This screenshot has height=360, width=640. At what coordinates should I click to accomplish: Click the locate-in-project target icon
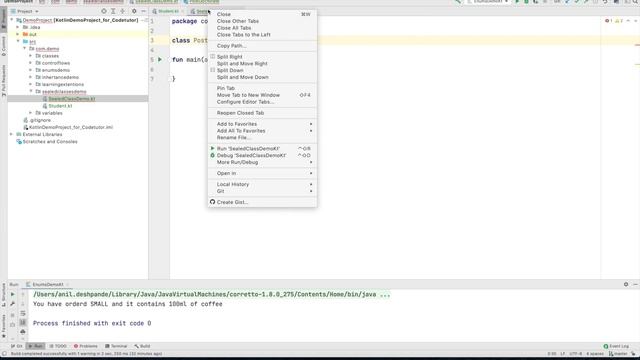(104, 11)
